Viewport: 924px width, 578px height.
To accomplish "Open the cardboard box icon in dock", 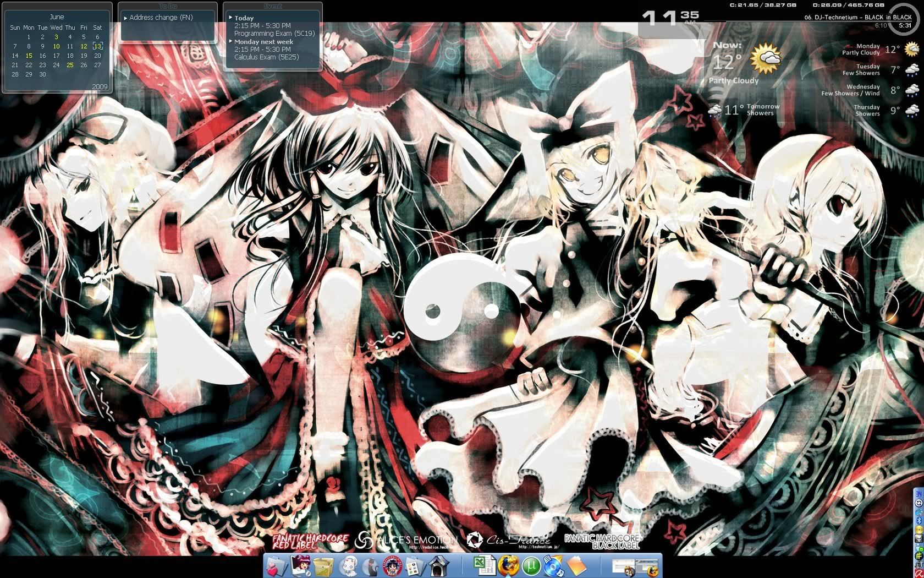I will [x=324, y=566].
